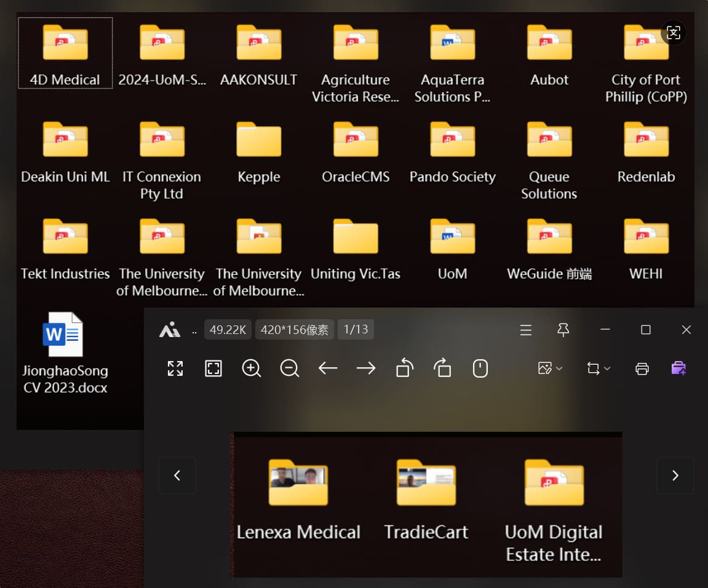Maximize the image viewer window
708x588 pixels.
click(646, 330)
